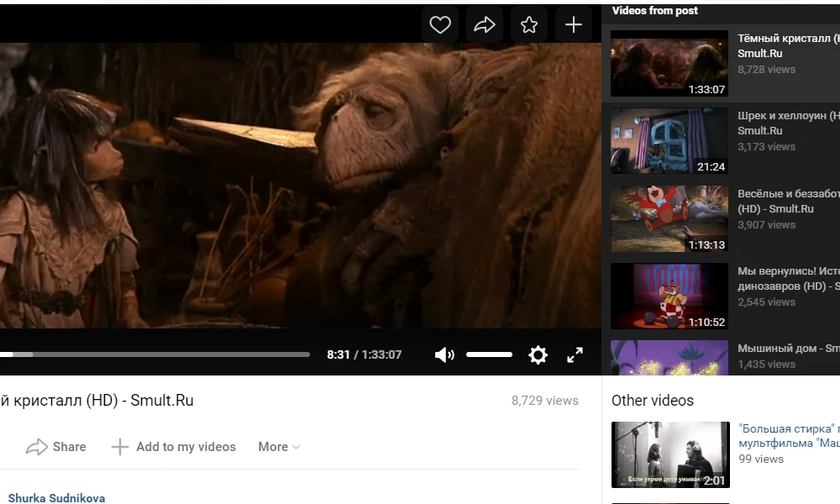Click the Мы вернулись! title link
The width and height of the screenshot is (840, 504).
pos(789,279)
